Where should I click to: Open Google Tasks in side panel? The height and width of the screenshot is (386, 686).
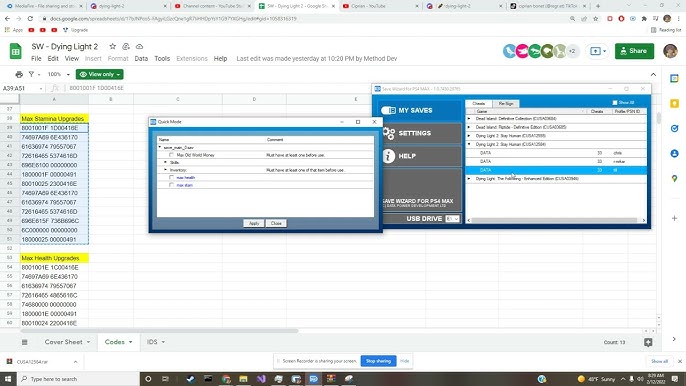point(674,128)
